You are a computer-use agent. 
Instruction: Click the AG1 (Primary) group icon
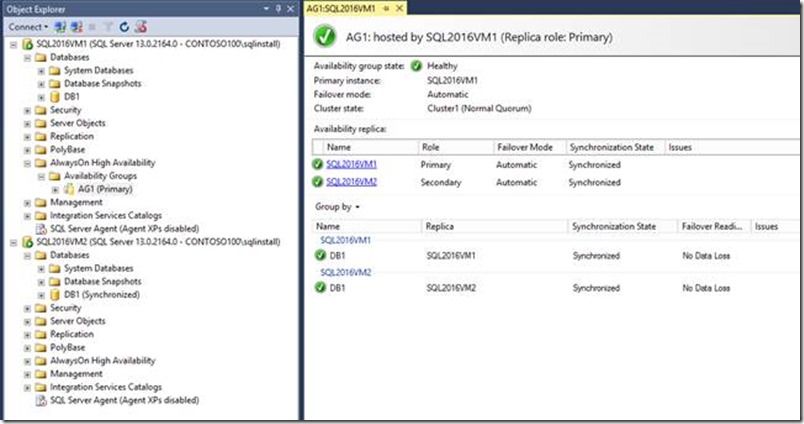(69, 189)
